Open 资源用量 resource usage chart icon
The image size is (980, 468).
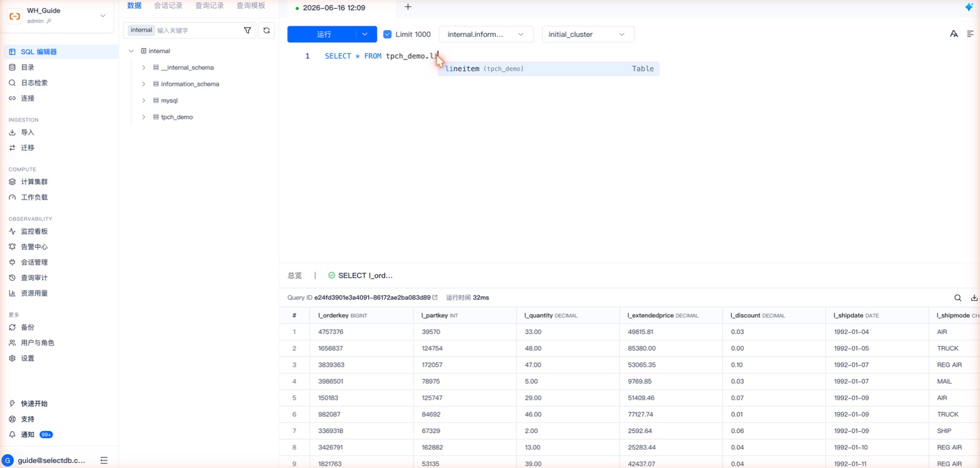pyautogui.click(x=12, y=293)
